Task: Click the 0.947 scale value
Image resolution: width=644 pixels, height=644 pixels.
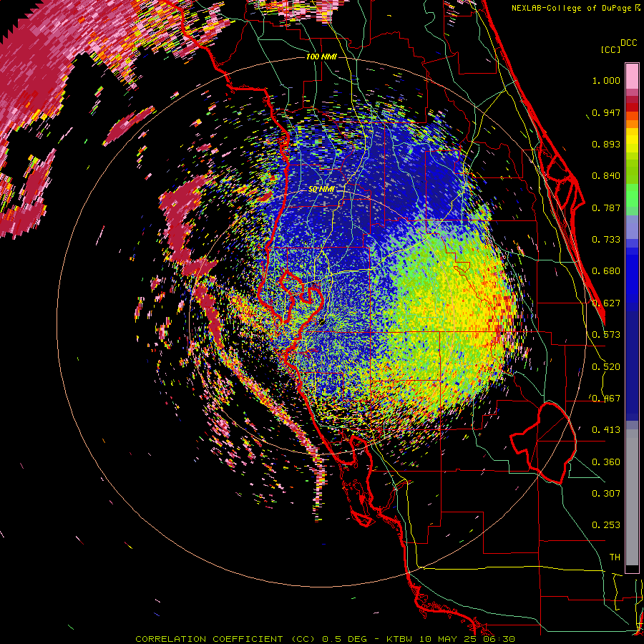Action: coord(606,112)
